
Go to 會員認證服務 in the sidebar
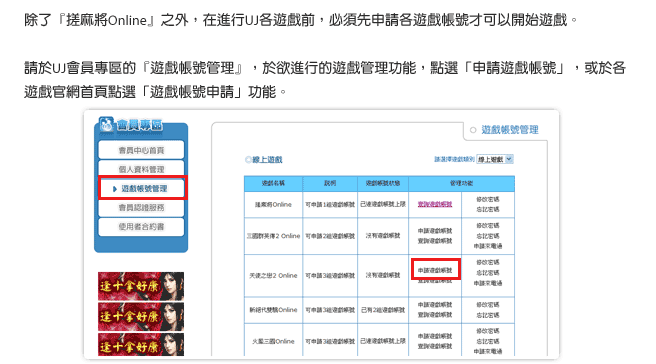(141, 208)
